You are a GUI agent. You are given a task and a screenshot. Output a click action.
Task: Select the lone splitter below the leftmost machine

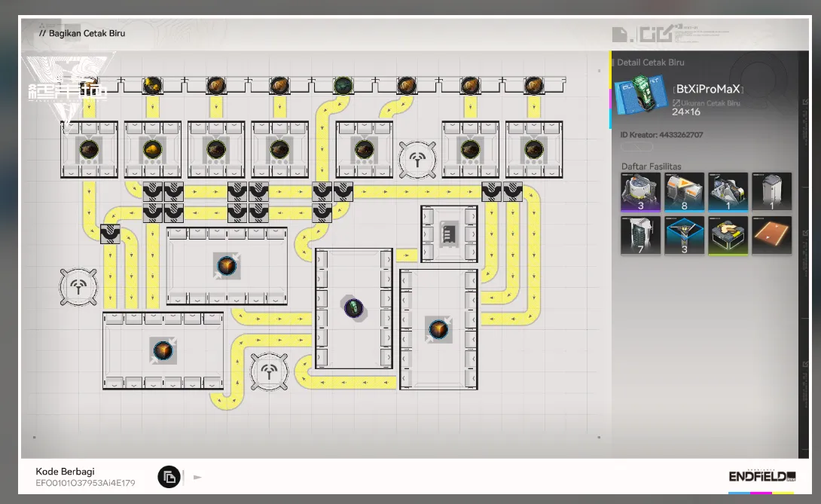click(x=110, y=234)
